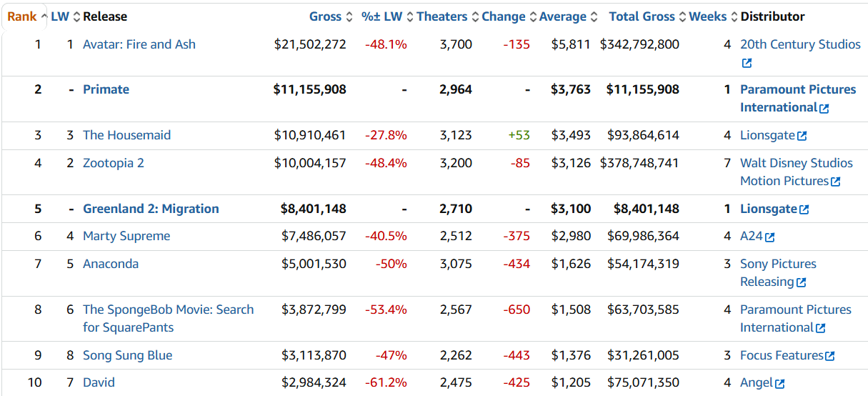Open external link icon next to A24
The width and height of the screenshot is (868, 396).
(769, 237)
